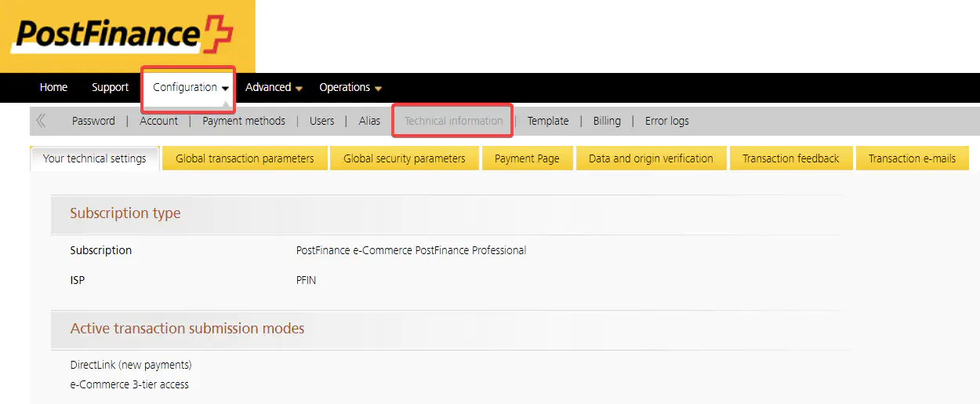
Task: Open the Password settings link
Action: tap(93, 121)
